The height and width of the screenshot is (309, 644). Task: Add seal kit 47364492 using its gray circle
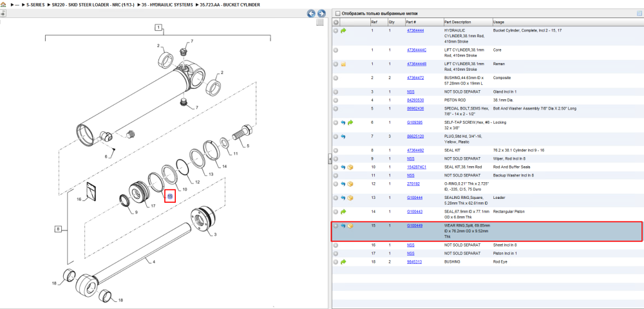[x=336, y=151]
